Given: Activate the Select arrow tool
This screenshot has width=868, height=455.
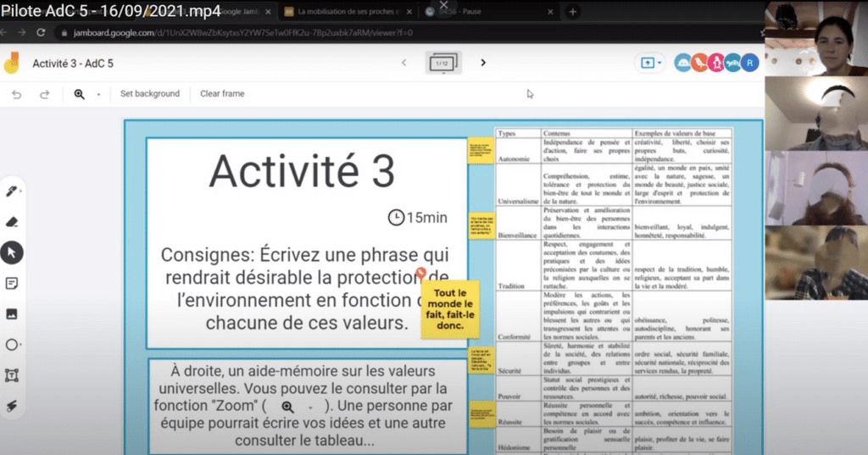Looking at the screenshot, I should 12,252.
